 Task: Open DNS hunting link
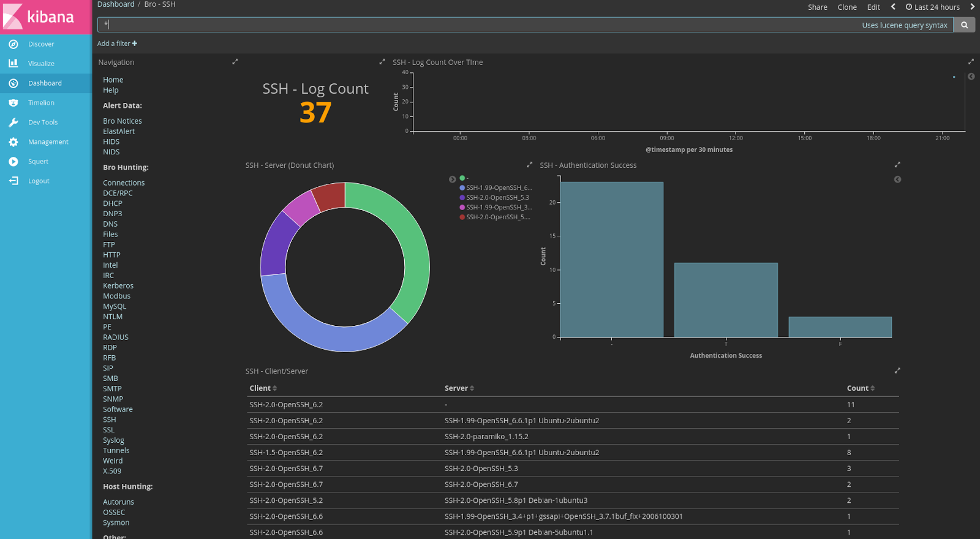[x=110, y=224]
